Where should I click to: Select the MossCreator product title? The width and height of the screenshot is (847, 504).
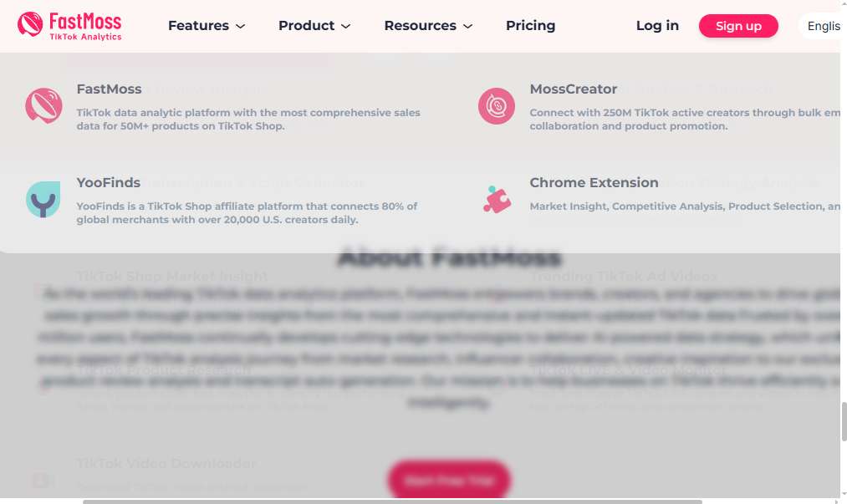573,89
